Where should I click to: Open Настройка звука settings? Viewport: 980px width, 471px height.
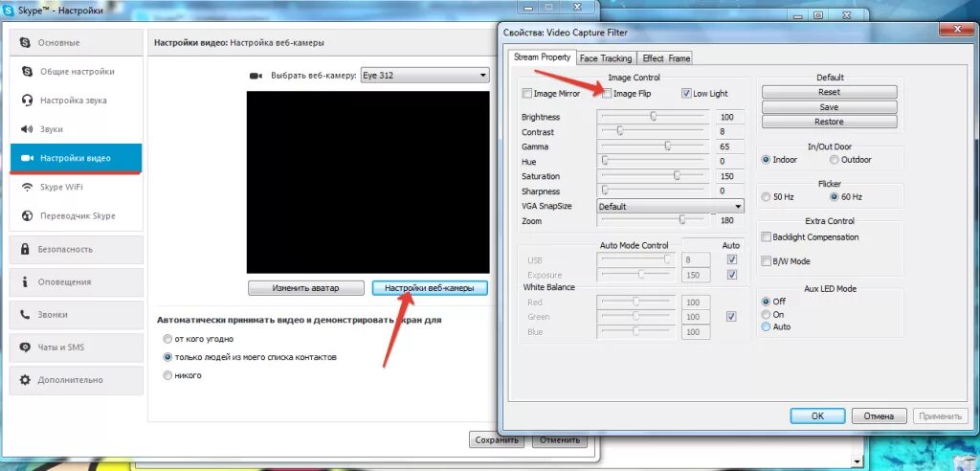pyautogui.click(x=77, y=101)
